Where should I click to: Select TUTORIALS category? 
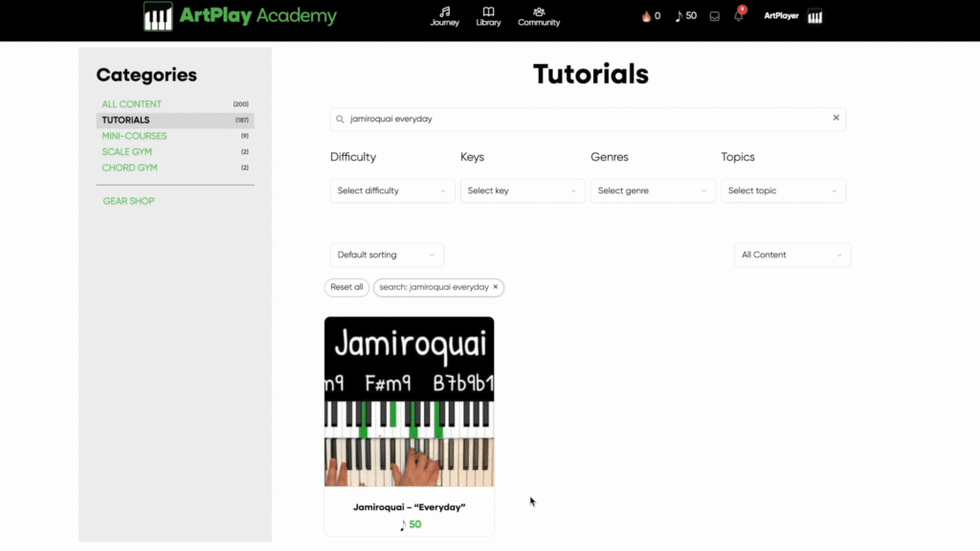[175, 120]
